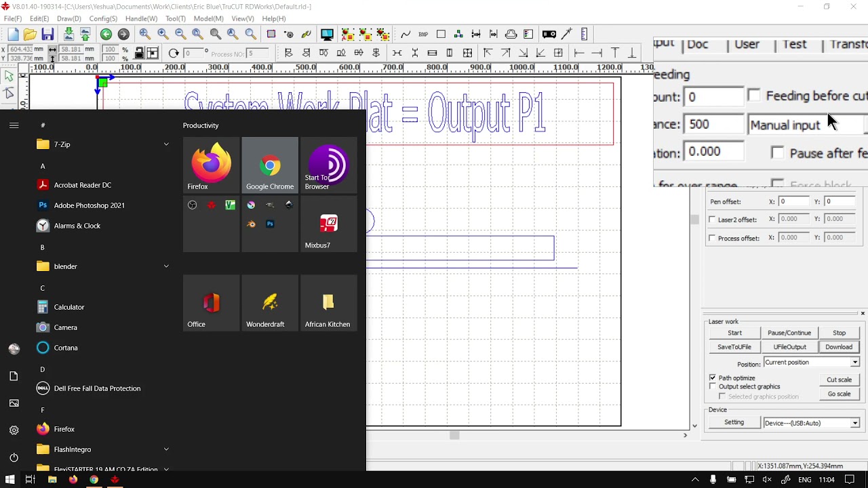
Task: Enable Feeding before cut checkbox
Action: 754,96
